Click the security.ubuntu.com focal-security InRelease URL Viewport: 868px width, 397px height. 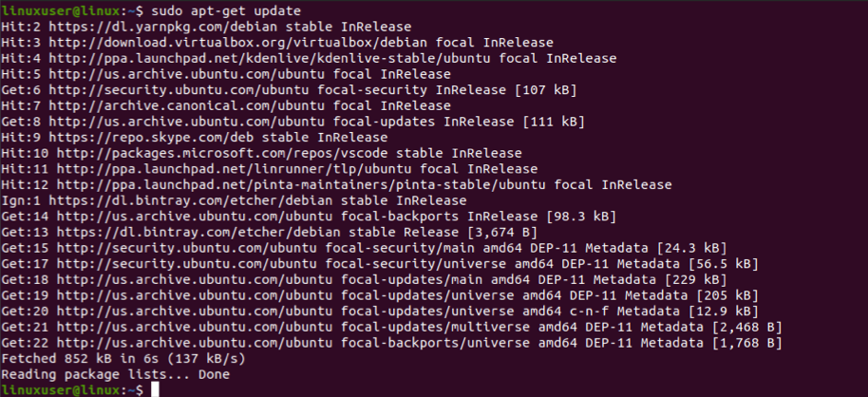179,89
